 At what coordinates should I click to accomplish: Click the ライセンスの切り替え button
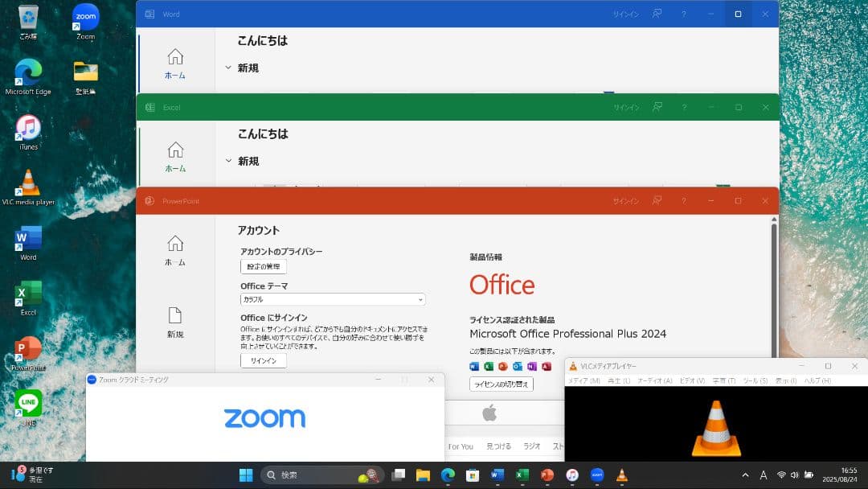point(502,384)
